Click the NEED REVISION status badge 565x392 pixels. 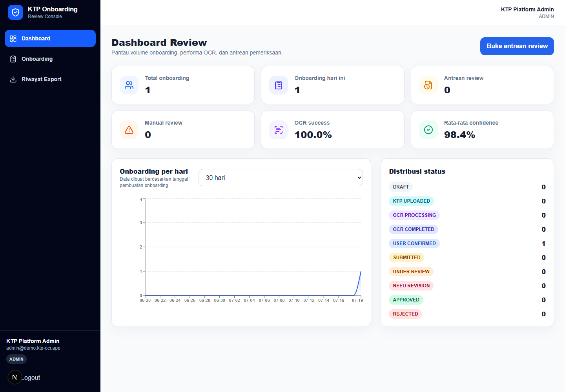coord(411,286)
